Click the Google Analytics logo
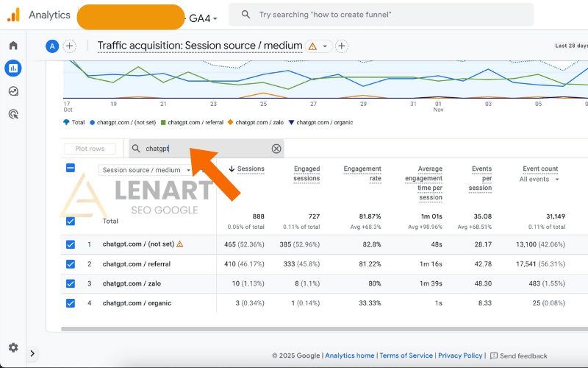 point(14,15)
